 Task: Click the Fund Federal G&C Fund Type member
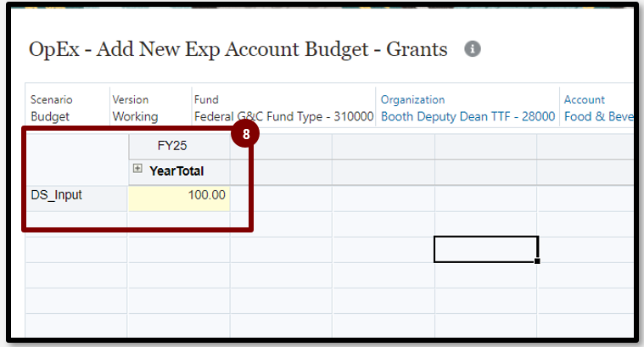[283, 117]
